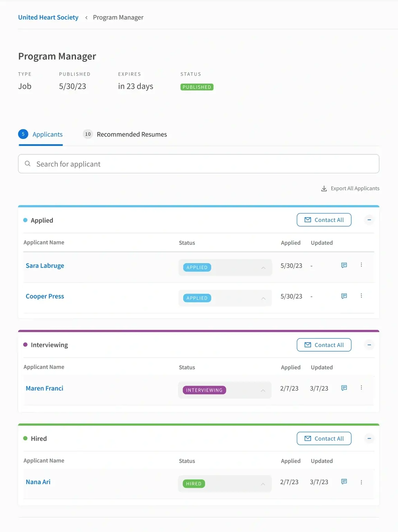This screenshot has width=398, height=532.
Task: Open Maren Franci's applicant profile
Action: pyautogui.click(x=45, y=388)
